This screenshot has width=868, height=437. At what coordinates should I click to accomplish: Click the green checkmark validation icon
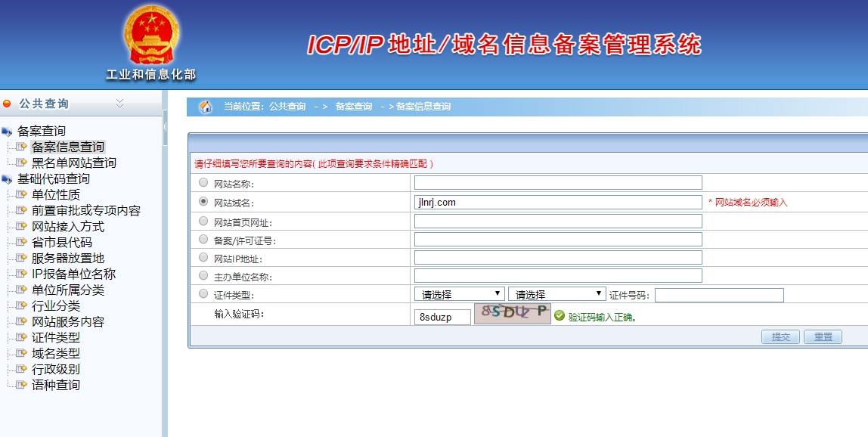(x=560, y=316)
